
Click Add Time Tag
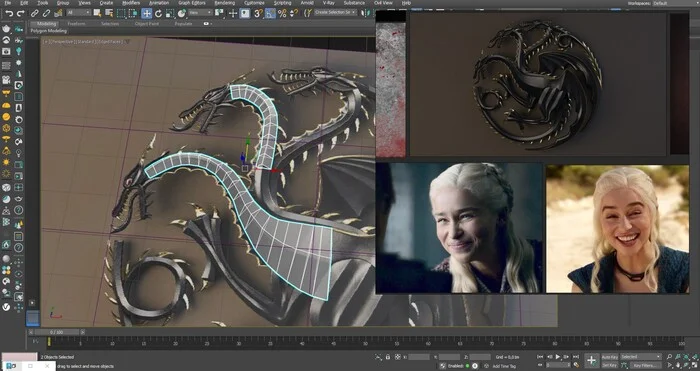pos(504,366)
